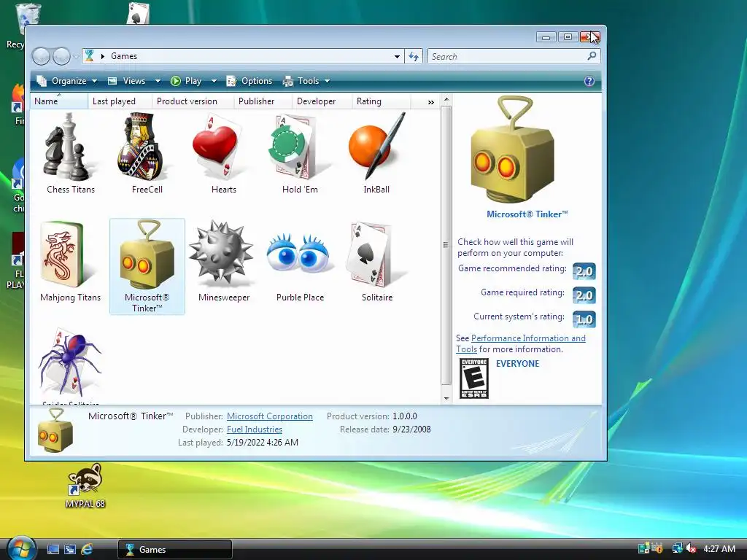Select the Purble Place eyes icon
Screen dimensions: 747x560
(x=298, y=254)
